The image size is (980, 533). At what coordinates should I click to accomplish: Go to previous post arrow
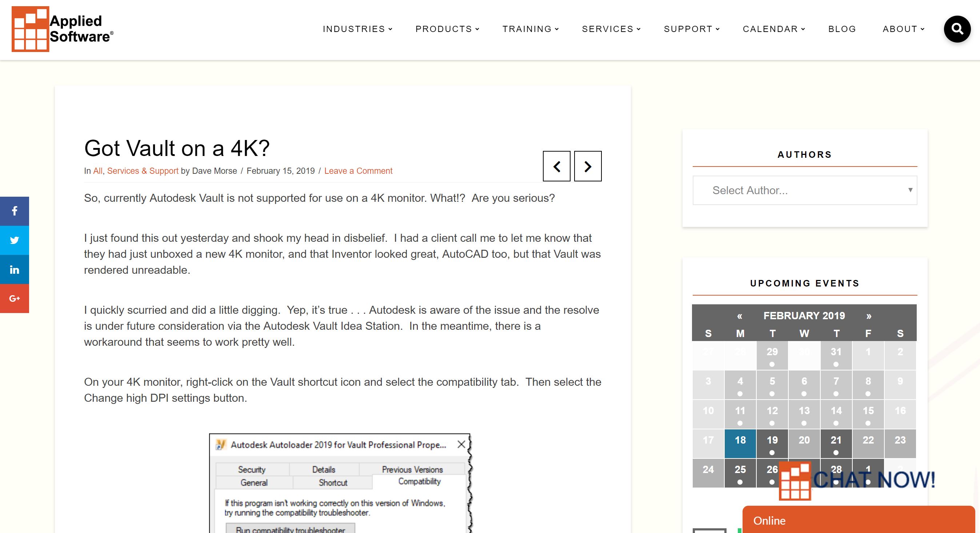[557, 166]
